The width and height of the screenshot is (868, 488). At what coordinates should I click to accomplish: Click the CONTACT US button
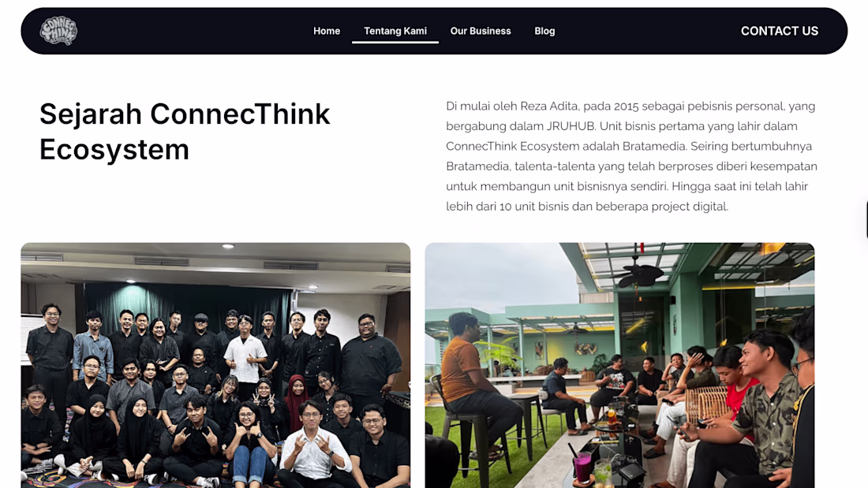780,31
